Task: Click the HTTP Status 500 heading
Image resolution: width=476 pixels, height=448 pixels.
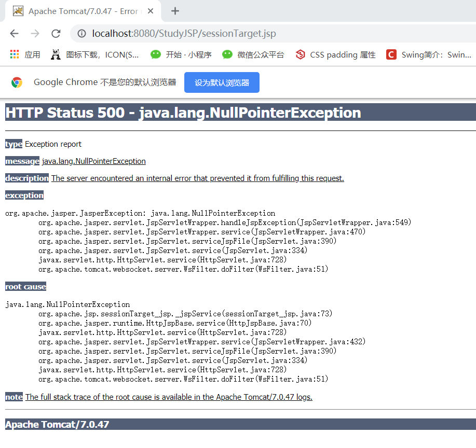Action: coord(183,113)
